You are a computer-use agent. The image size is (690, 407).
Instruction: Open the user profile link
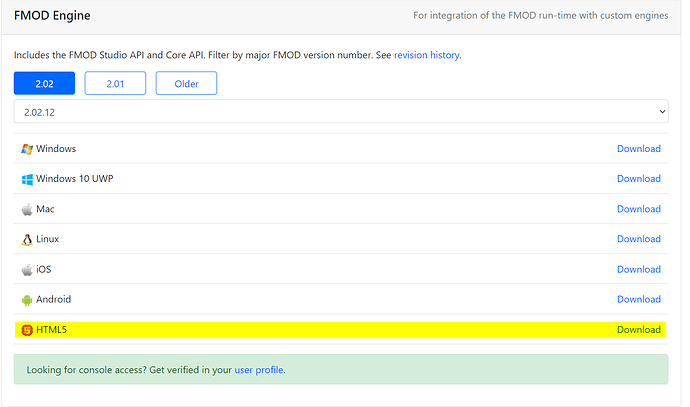[259, 370]
